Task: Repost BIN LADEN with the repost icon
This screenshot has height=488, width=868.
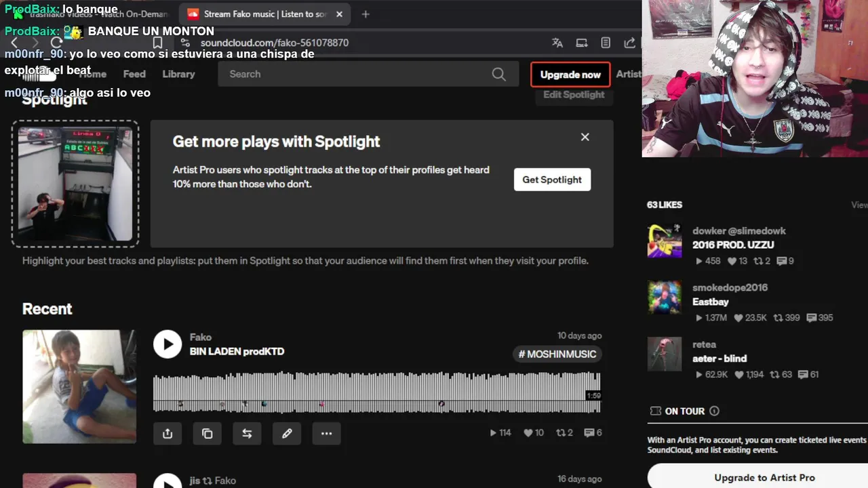Action: pos(247,433)
